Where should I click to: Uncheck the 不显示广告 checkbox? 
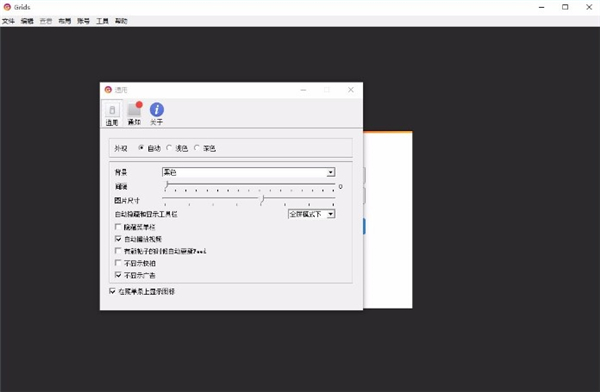point(118,275)
